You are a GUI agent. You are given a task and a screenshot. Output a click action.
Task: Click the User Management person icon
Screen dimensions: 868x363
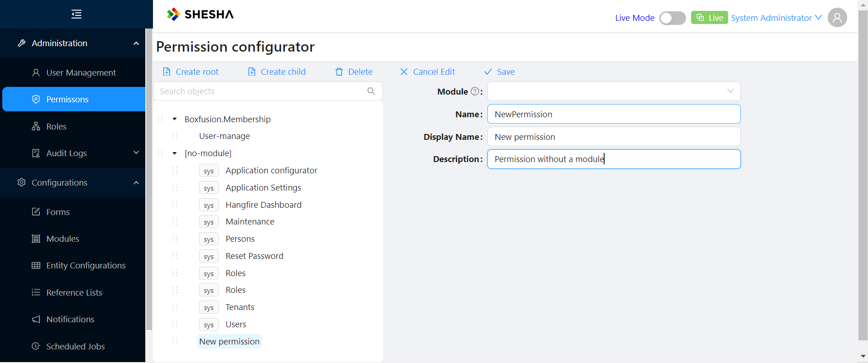point(36,72)
